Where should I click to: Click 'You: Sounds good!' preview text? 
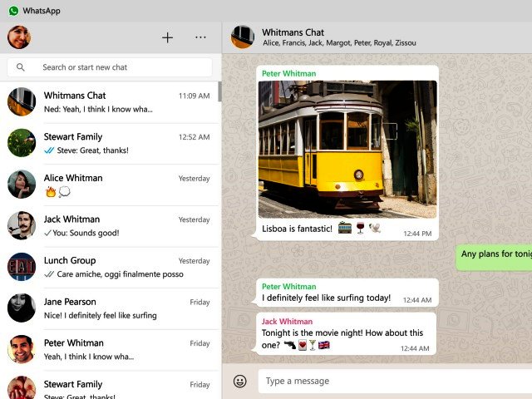tap(86, 233)
